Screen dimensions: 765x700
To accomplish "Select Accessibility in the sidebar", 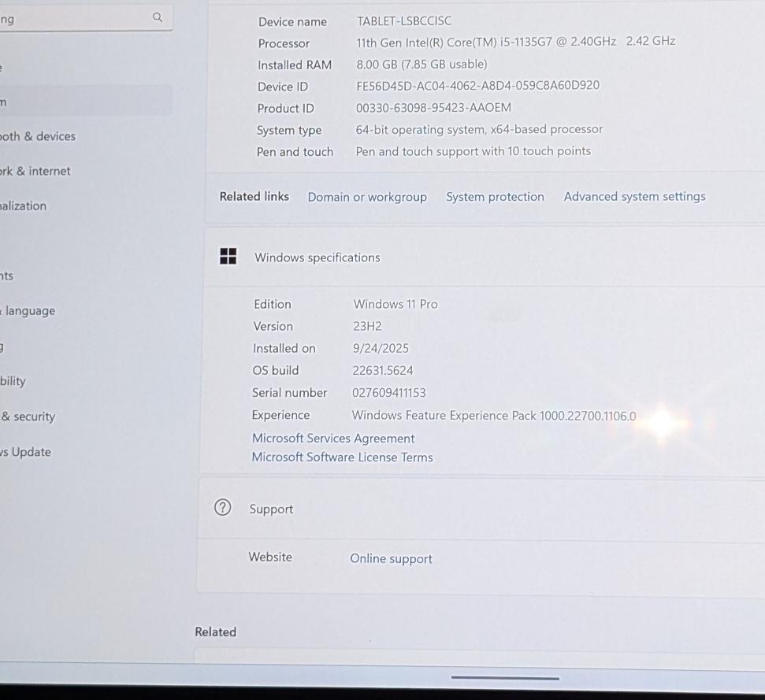I will pos(13,381).
